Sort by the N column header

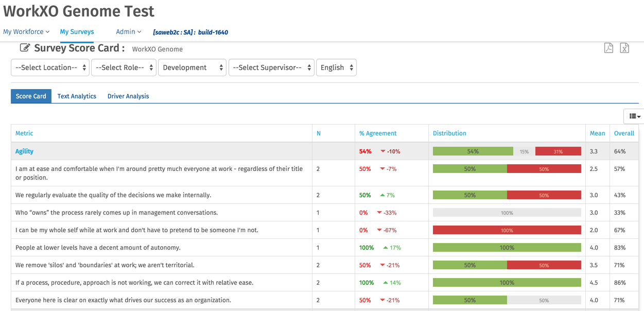click(x=319, y=133)
